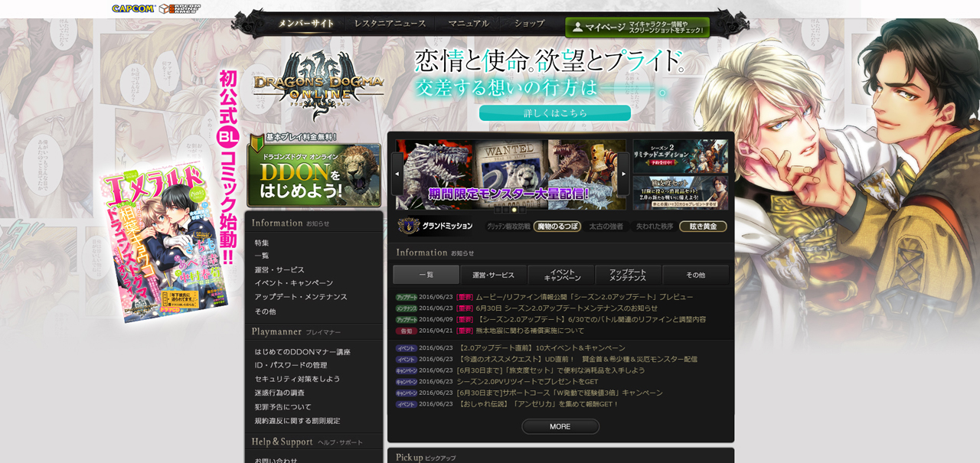This screenshot has width=980, height=463.
Task: Open the メンバーサイト menu item
Action: pos(306,24)
